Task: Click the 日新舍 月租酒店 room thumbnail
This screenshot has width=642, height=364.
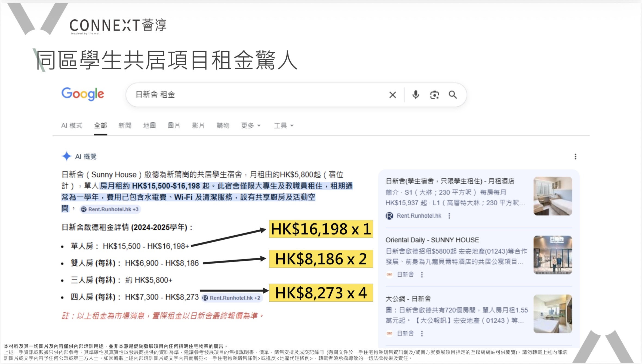Action: [552, 196]
